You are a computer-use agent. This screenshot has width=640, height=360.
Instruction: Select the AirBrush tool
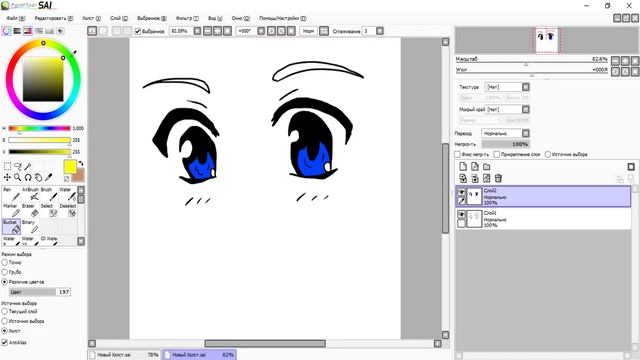coord(30,194)
